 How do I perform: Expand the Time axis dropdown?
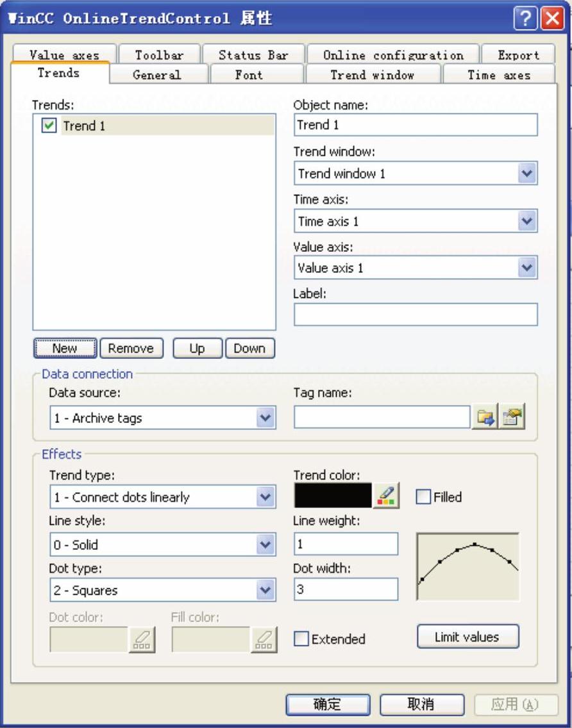pyautogui.click(x=526, y=221)
